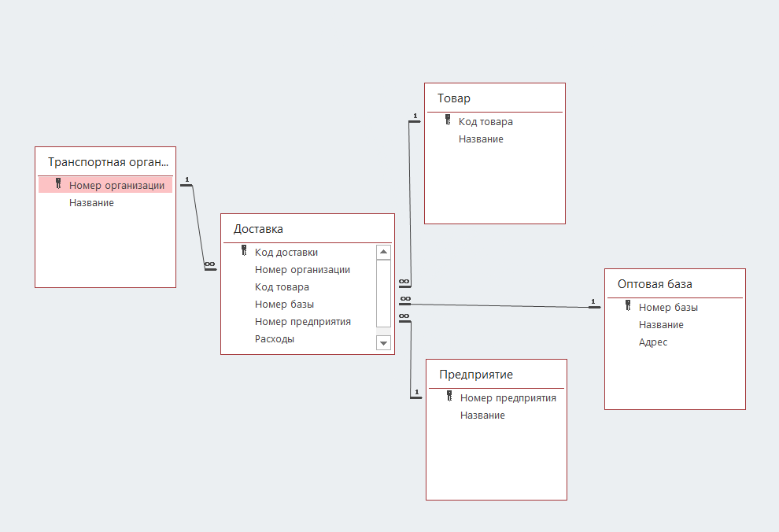Select Название field in Оптовая база table
779x532 pixels.
coord(661,325)
